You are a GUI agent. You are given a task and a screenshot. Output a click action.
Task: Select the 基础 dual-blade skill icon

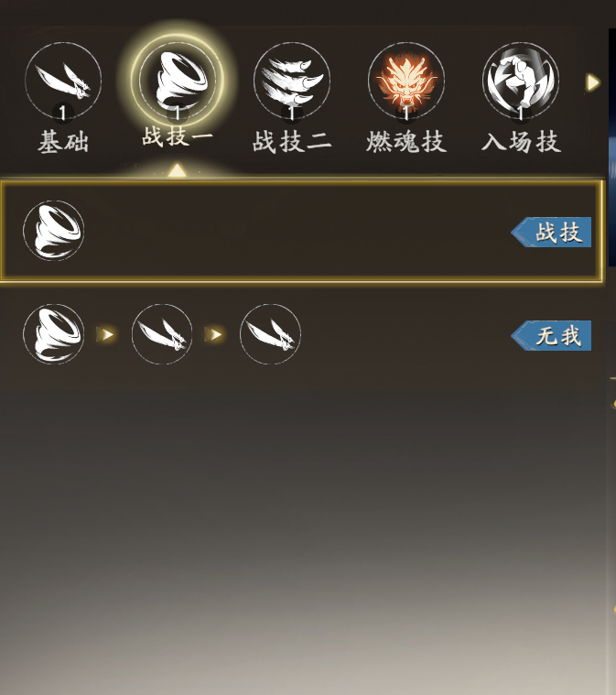[63, 81]
